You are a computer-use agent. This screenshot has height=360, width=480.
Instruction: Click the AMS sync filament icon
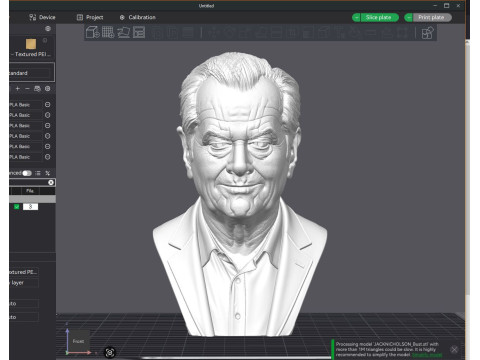coord(37,89)
